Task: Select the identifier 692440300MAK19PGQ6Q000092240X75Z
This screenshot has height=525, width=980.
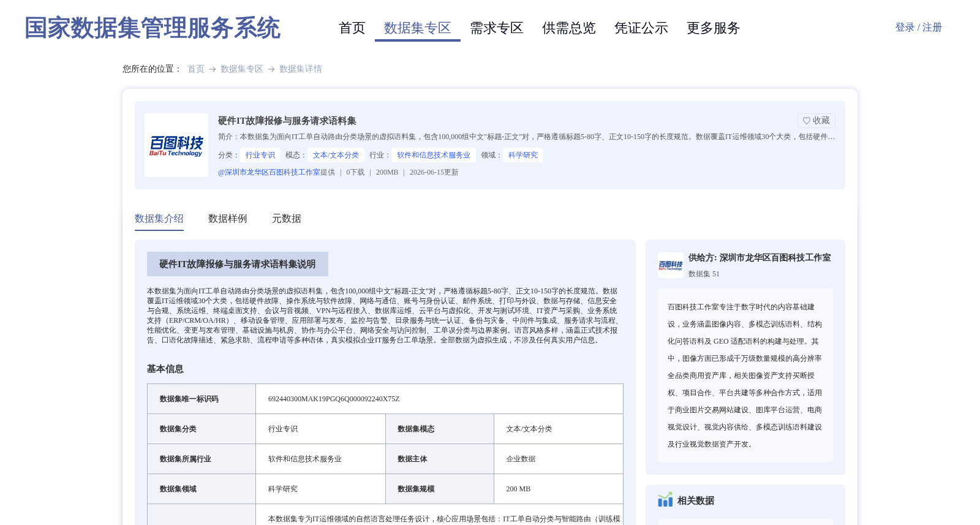Action: click(x=334, y=399)
